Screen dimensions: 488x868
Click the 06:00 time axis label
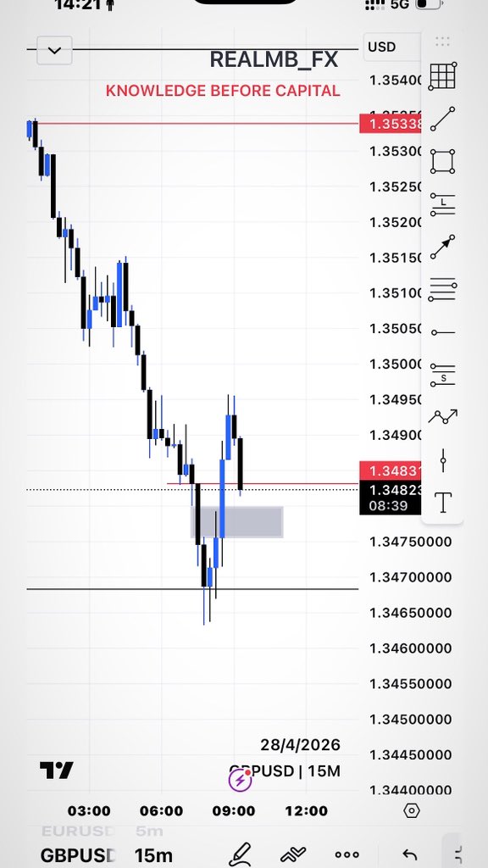point(162,811)
